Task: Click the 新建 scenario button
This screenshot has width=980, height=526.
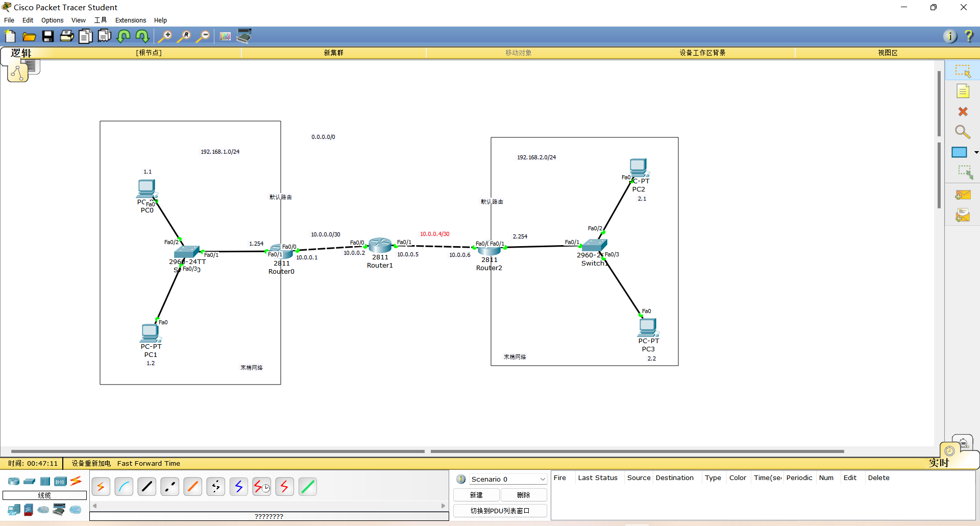Action: [476, 495]
